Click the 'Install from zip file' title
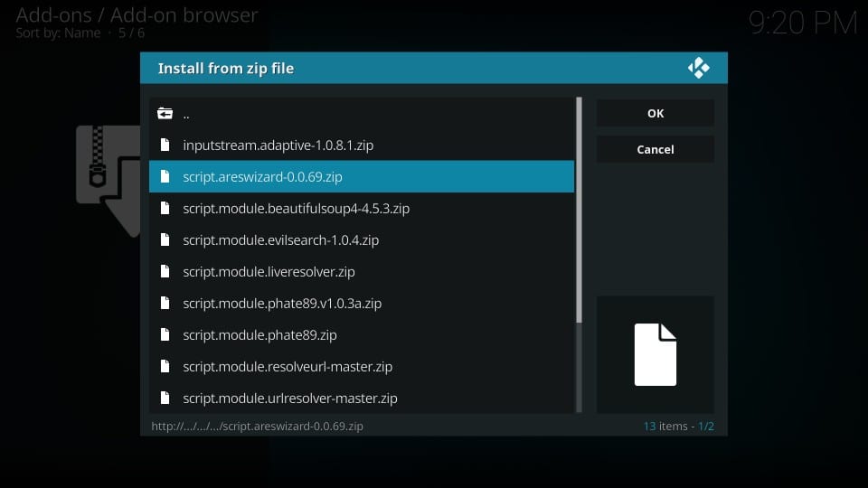Screen dimensions: 868x488 [x=226, y=68]
